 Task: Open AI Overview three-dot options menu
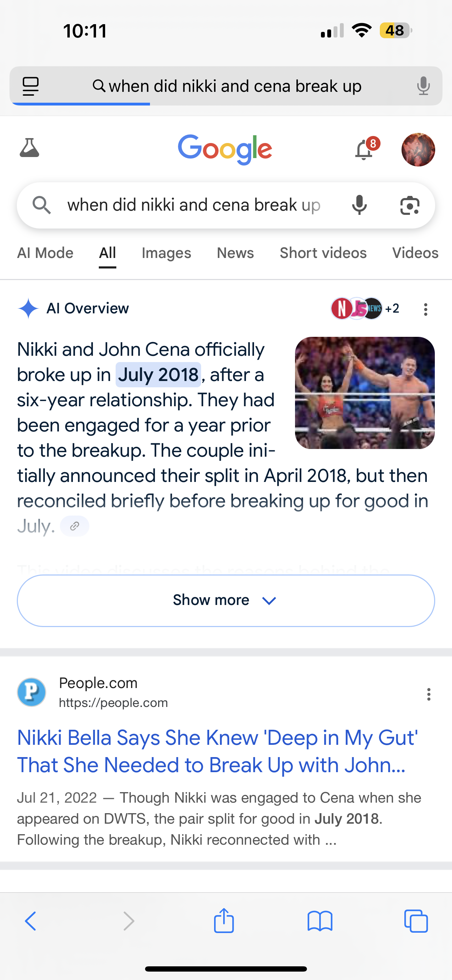pos(426,309)
